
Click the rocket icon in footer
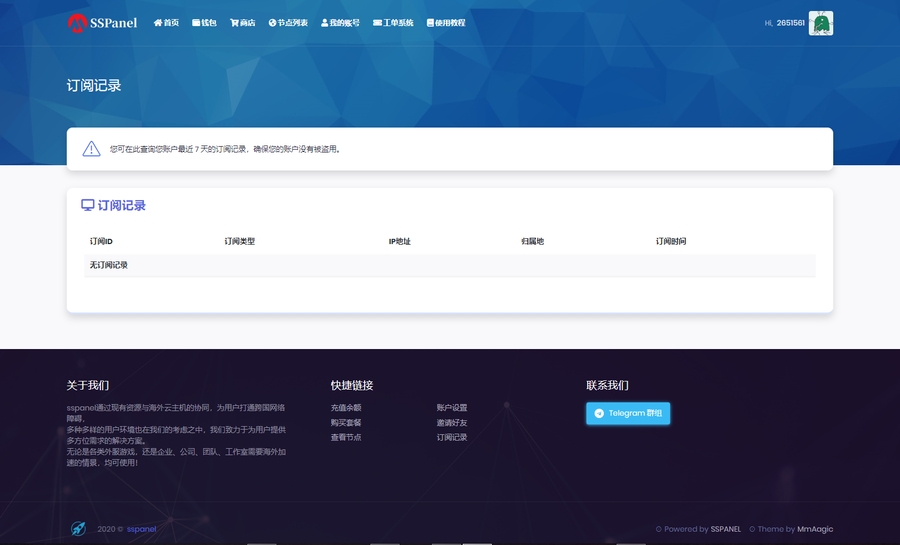pos(78,528)
